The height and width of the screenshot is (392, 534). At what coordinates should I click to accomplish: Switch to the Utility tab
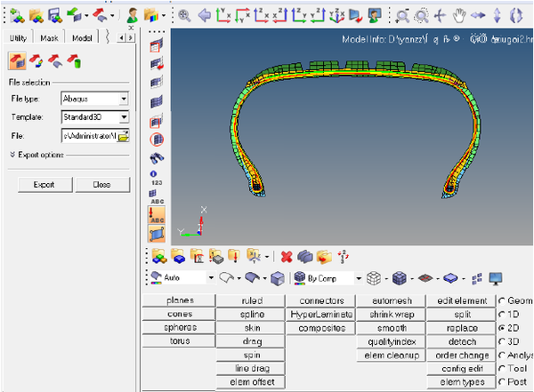point(18,38)
